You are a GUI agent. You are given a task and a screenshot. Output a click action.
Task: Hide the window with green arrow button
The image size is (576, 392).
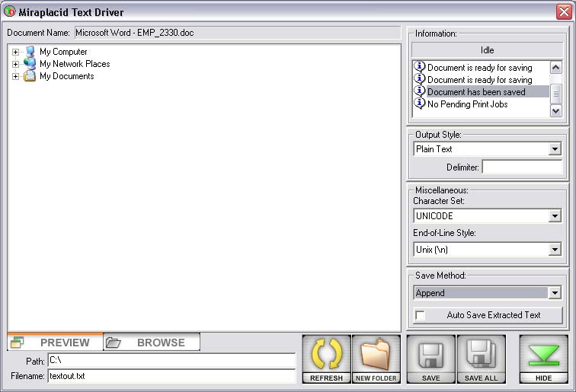(543, 359)
